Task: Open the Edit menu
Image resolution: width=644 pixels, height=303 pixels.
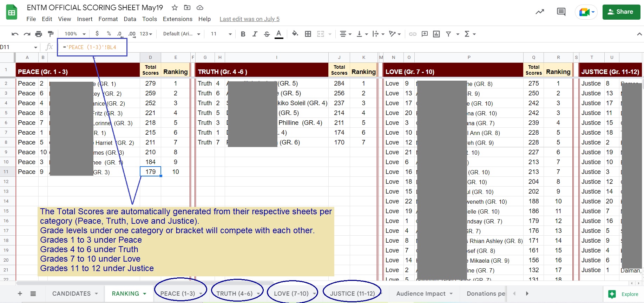Action: click(47, 19)
